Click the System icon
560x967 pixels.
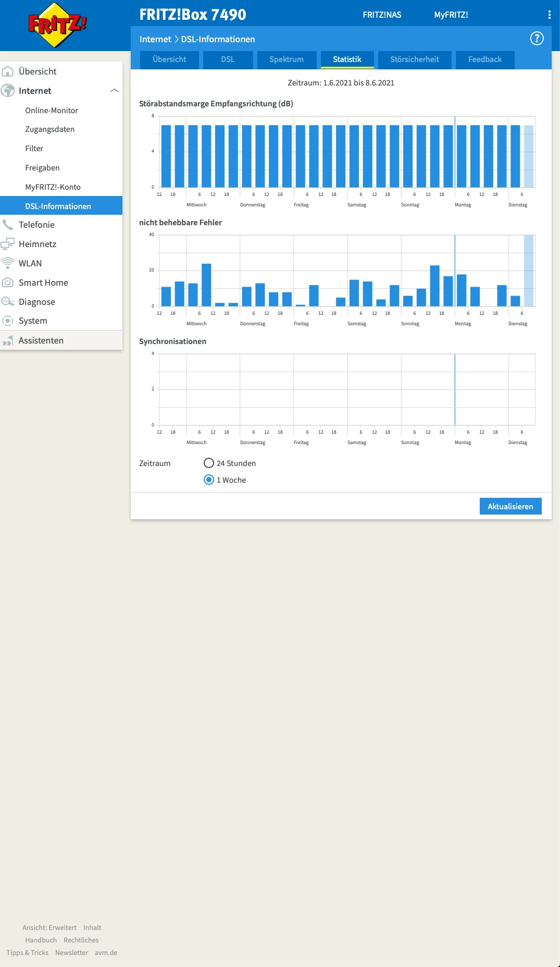pos(8,321)
